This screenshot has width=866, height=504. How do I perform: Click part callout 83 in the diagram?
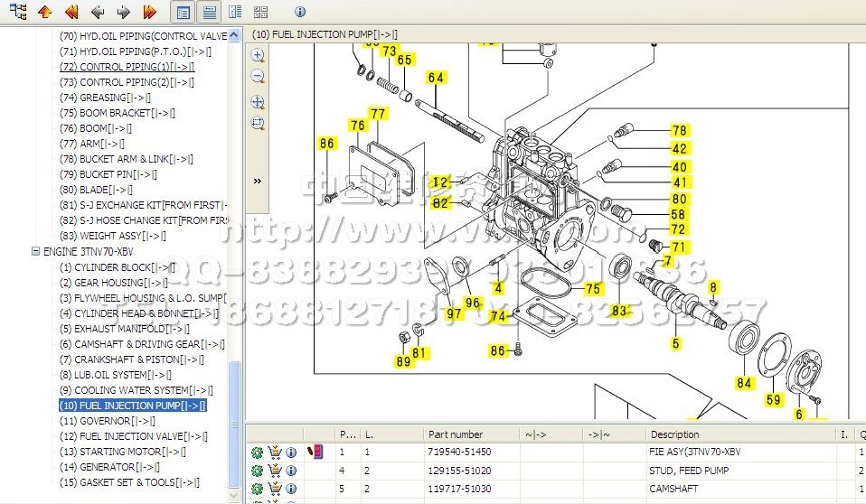tap(619, 312)
